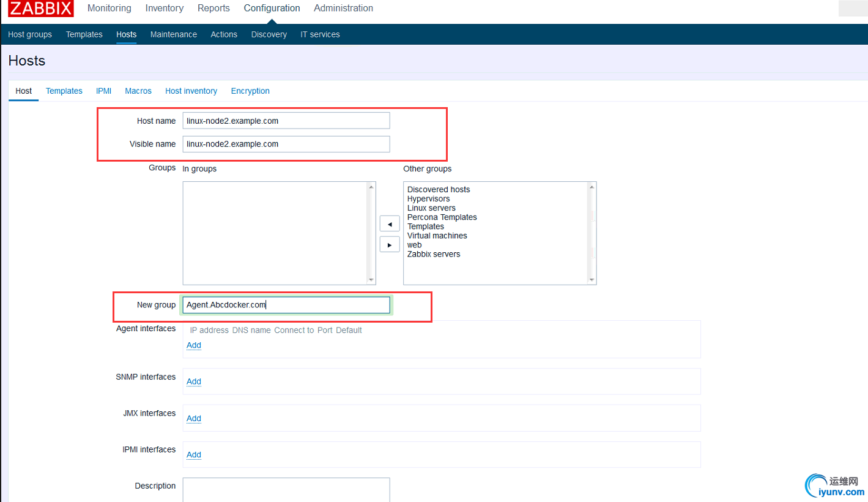The height and width of the screenshot is (502, 868).
Task: Switch to the Templates form tab
Action: 64,91
